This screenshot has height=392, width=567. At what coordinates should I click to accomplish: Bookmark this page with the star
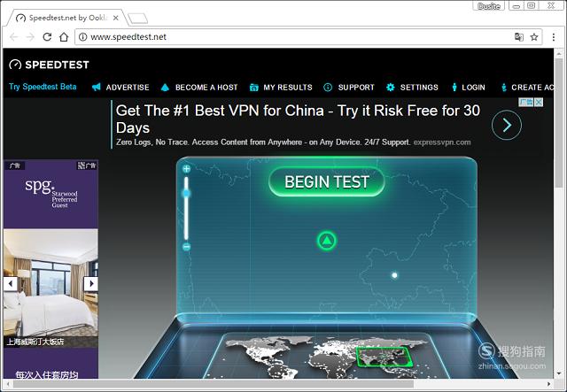click(x=534, y=37)
